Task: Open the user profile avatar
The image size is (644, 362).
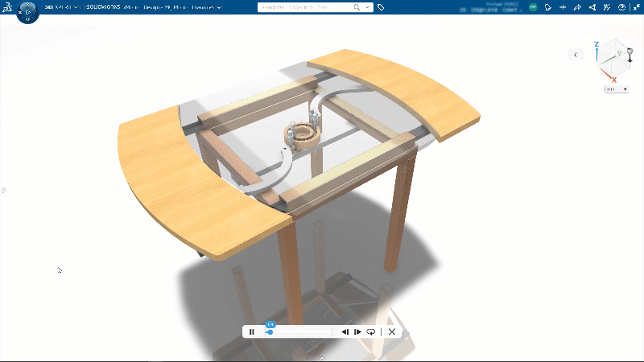Action: 533,7
